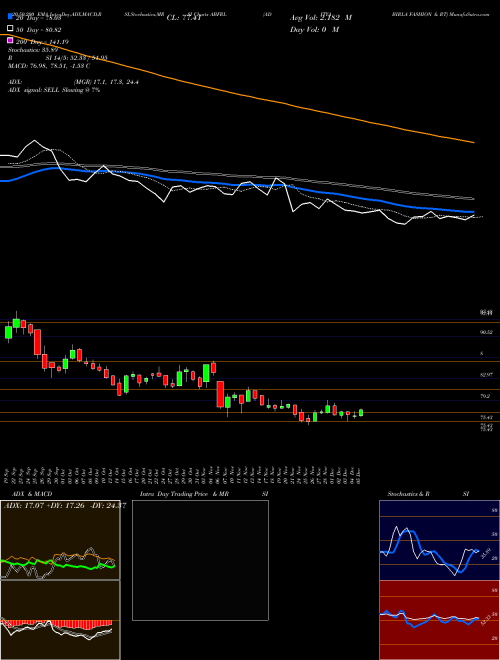Click the 90.52 price axis label
Screen dimensions: 500x660
pyautogui.click(x=487, y=332)
